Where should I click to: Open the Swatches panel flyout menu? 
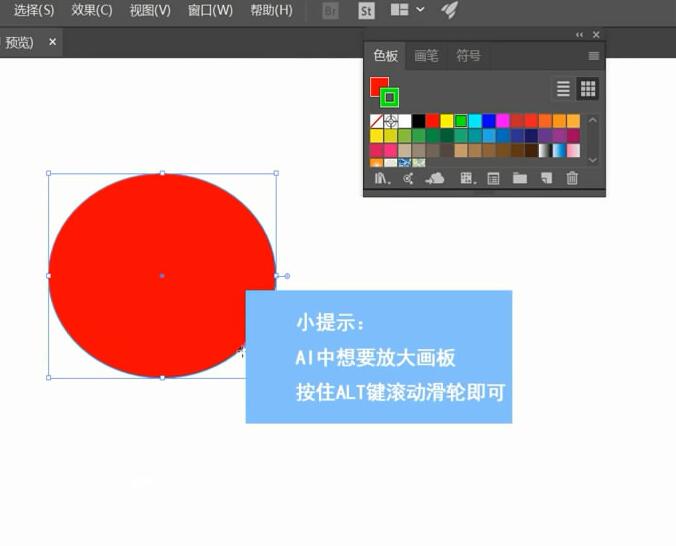click(594, 56)
